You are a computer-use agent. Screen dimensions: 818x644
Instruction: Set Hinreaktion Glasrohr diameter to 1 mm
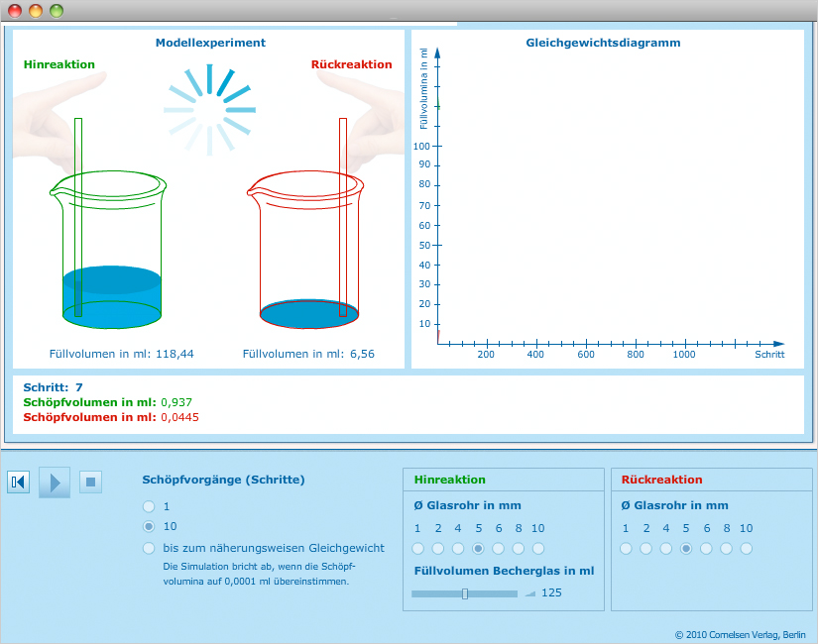tap(418, 548)
